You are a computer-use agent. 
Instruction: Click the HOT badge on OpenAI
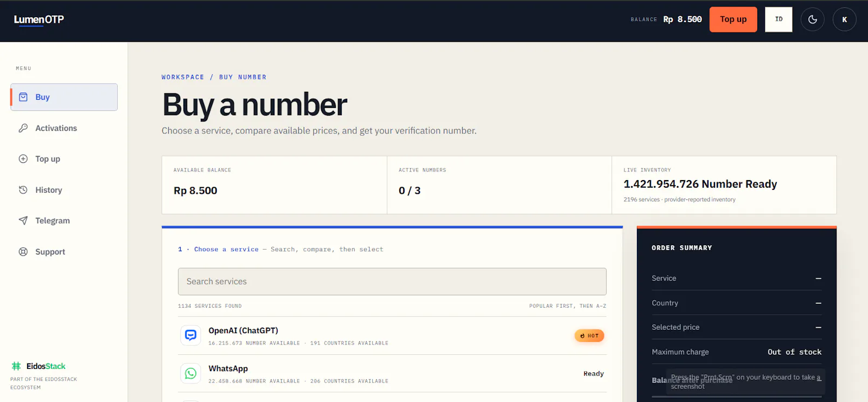click(589, 336)
